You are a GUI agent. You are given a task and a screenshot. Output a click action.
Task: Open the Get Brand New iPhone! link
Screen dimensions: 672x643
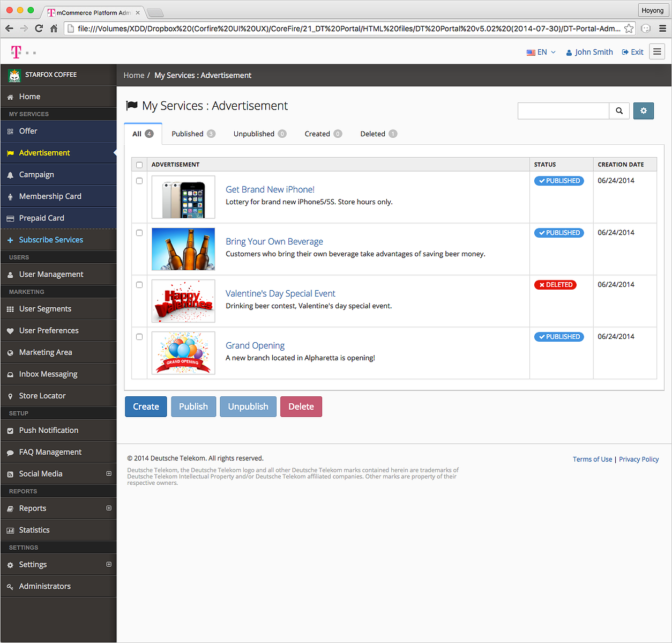[x=270, y=189]
